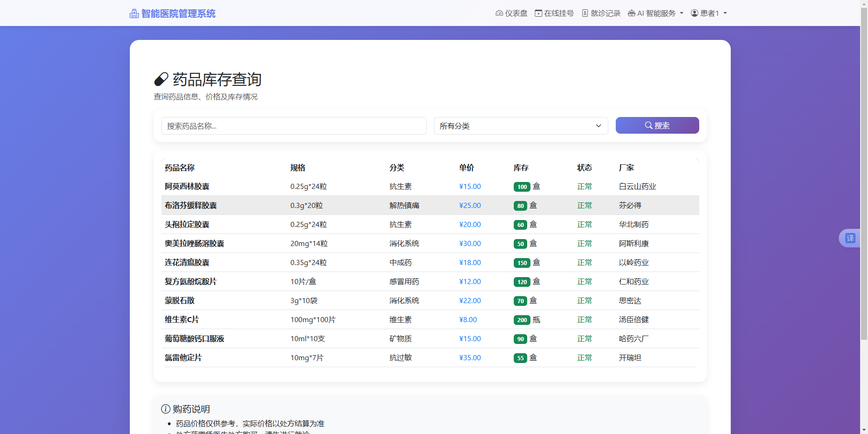The width and height of the screenshot is (868, 434).
Task: Click the 在线挂号 calendar icon
Action: (538, 13)
